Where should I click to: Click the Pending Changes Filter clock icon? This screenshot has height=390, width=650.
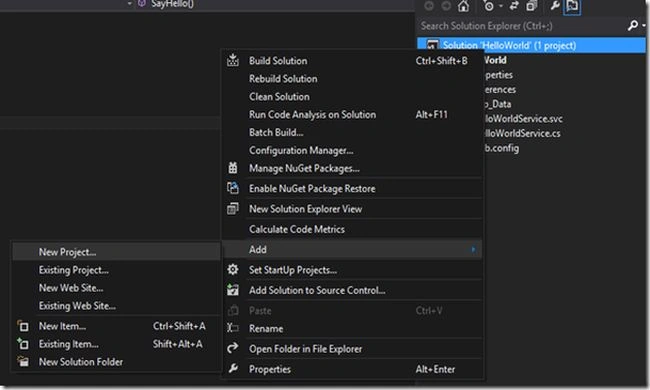489,6
